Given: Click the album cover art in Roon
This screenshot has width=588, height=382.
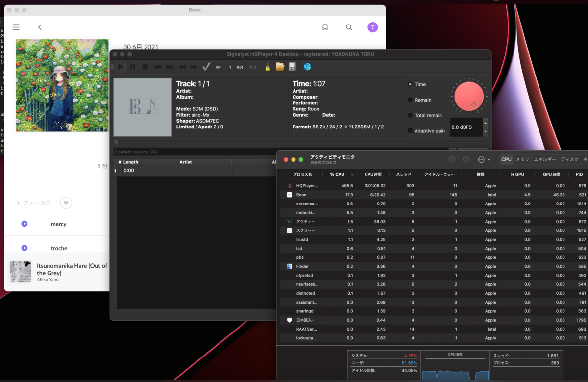Looking at the screenshot, I should pyautogui.click(x=62, y=85).
